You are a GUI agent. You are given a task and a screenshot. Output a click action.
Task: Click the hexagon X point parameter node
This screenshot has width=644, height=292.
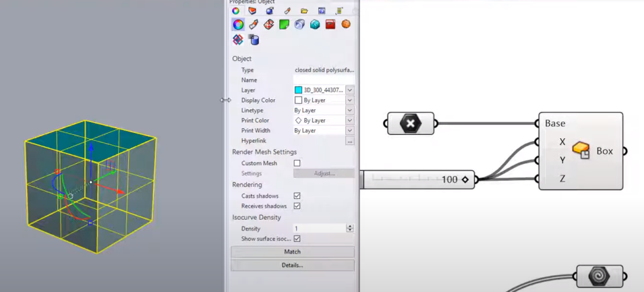tap(411, 124)
